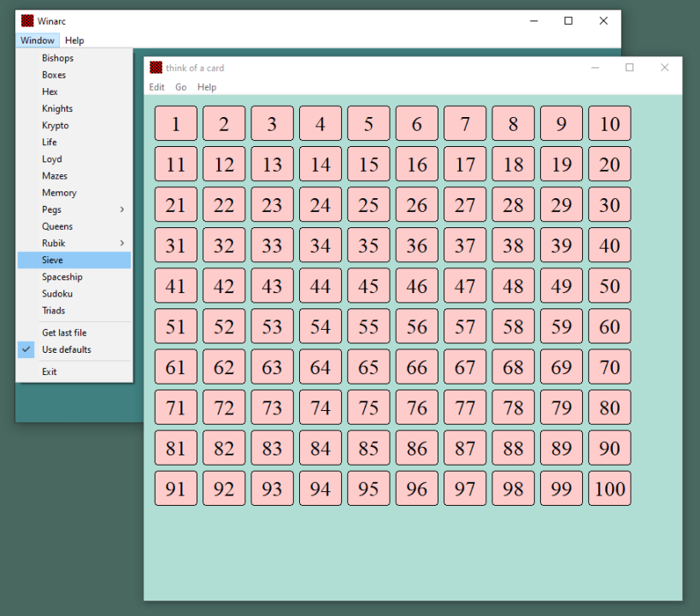
Task: Expand the Pegs submenu arrow
Action: (122, 209)
